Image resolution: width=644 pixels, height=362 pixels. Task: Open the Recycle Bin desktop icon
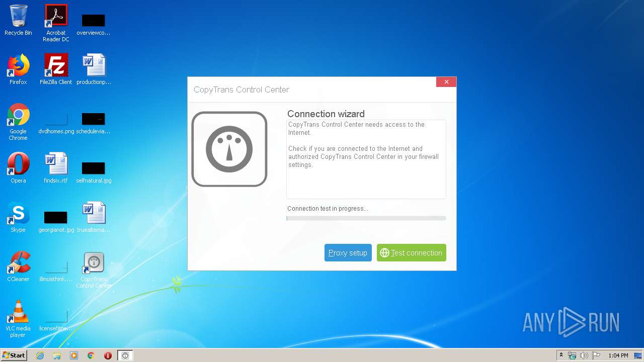point(18,21)
